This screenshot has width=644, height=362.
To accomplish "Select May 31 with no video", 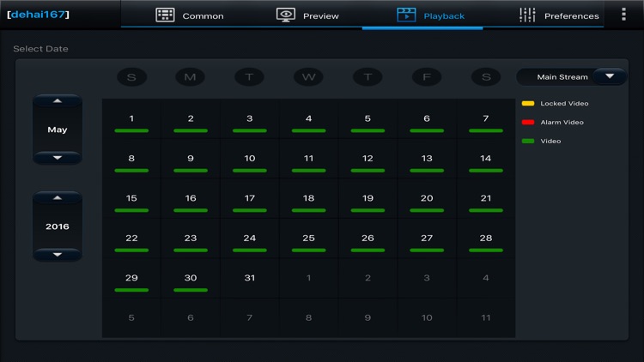I will pos(249,278).
